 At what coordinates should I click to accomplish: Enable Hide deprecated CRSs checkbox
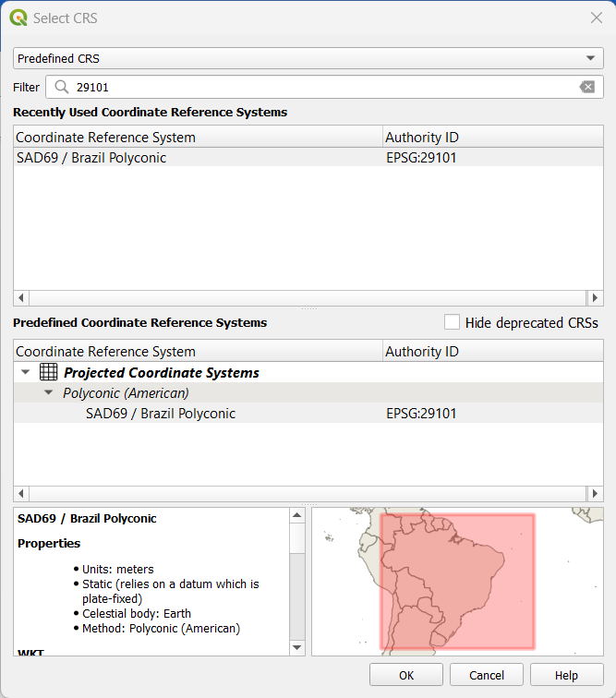click(x=452, y=322)
